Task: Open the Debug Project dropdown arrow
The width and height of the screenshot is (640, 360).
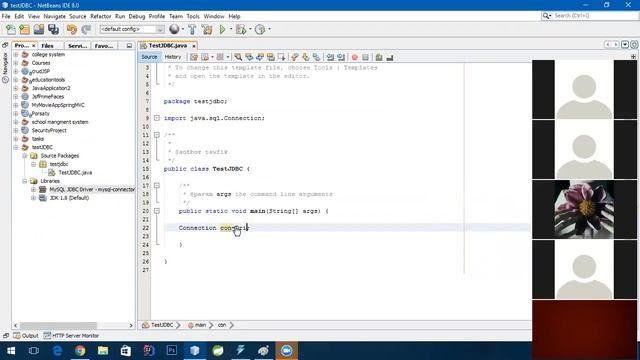Action: click(250, 29)
